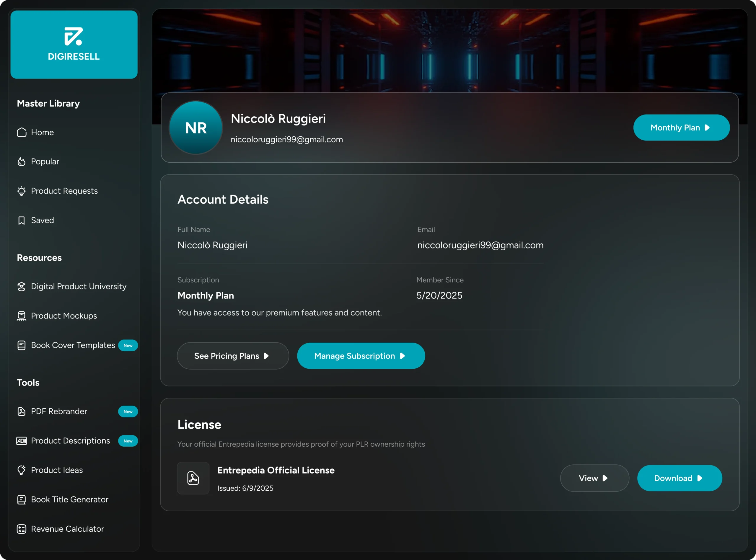The width and height of the screenshot is (756, 560).
Task: Click the Email value in Account Details
Action: click(480, 245)
